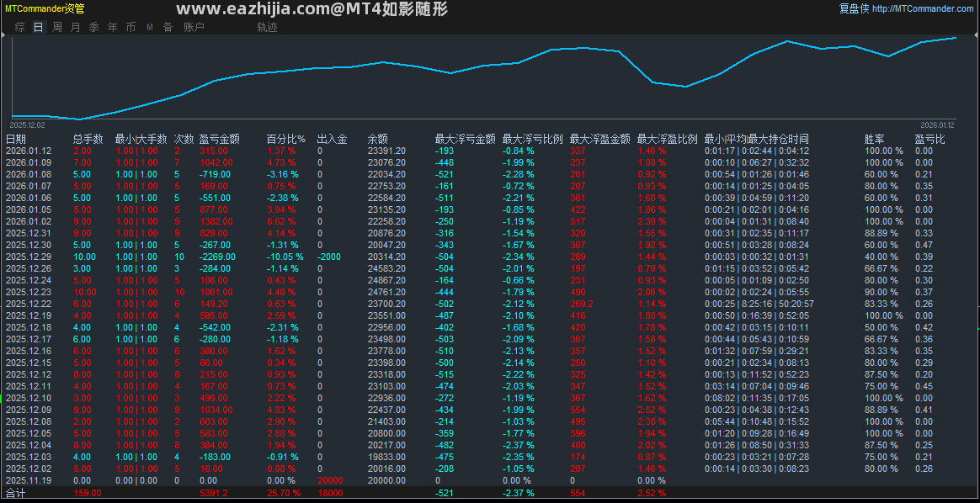This screenshot has width=980, height=503.
Task: Click the -719.00 profit cell
Action: [x=215, y=174]
